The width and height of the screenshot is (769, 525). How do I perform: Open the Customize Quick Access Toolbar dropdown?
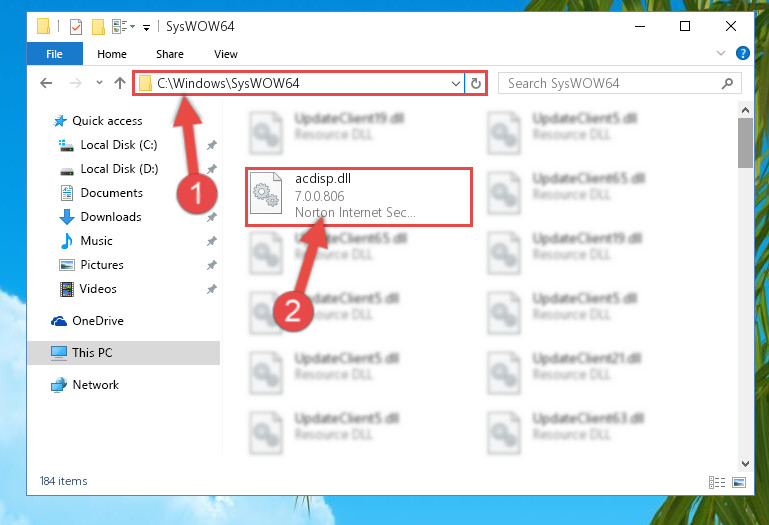point(146,27)
